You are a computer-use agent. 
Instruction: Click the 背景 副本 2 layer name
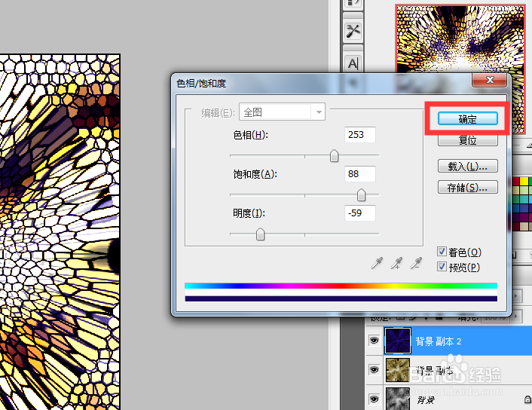(438, 341)
